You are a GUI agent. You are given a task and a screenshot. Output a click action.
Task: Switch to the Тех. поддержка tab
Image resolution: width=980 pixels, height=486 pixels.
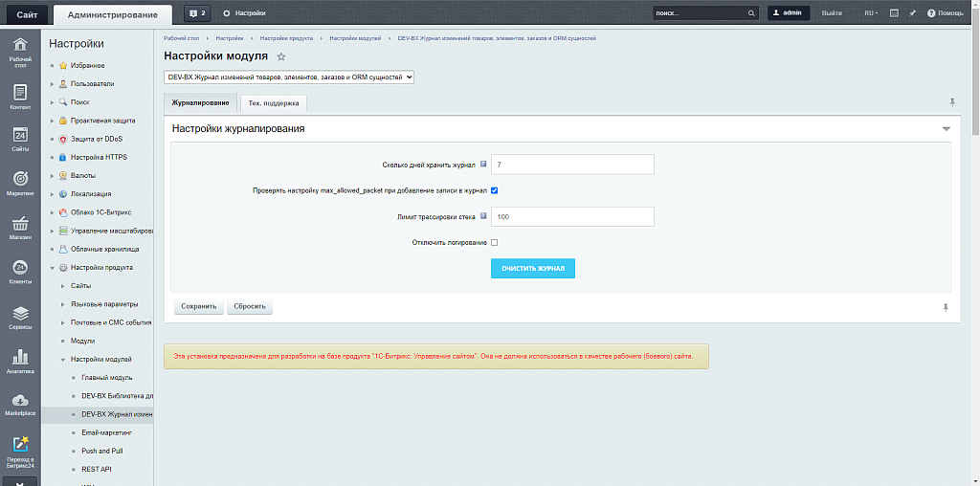point(274,102)
